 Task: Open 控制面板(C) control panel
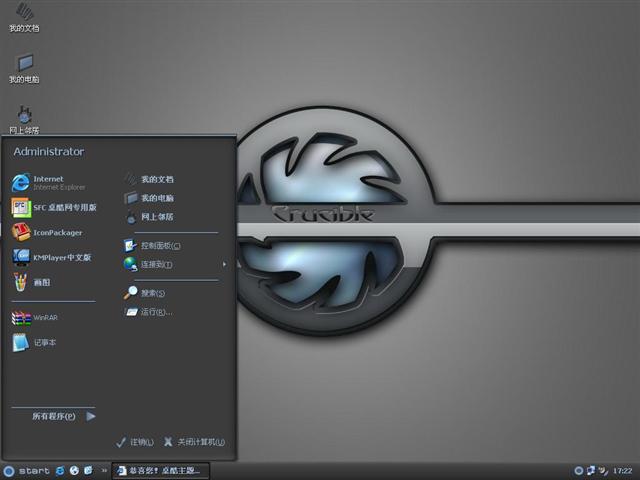[x=153, y=245]
